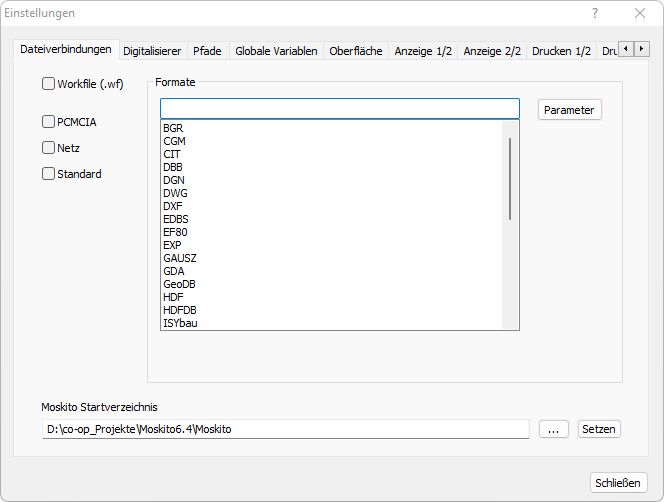
Task: Open the Oberfläche tab
Action: coord(356,51)
